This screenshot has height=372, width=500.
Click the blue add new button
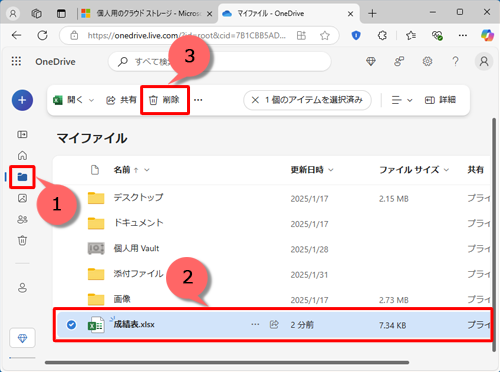click(22, 100)
